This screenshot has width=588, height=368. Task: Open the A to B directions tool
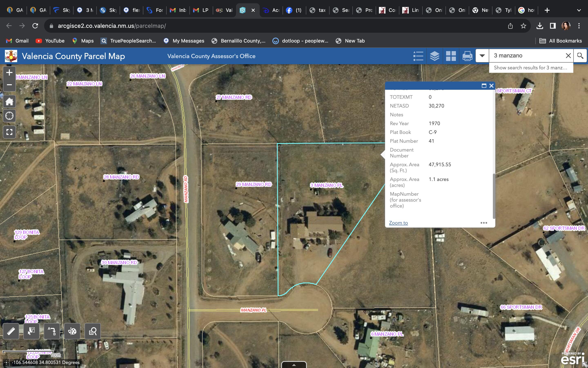[x=52, y=331]
